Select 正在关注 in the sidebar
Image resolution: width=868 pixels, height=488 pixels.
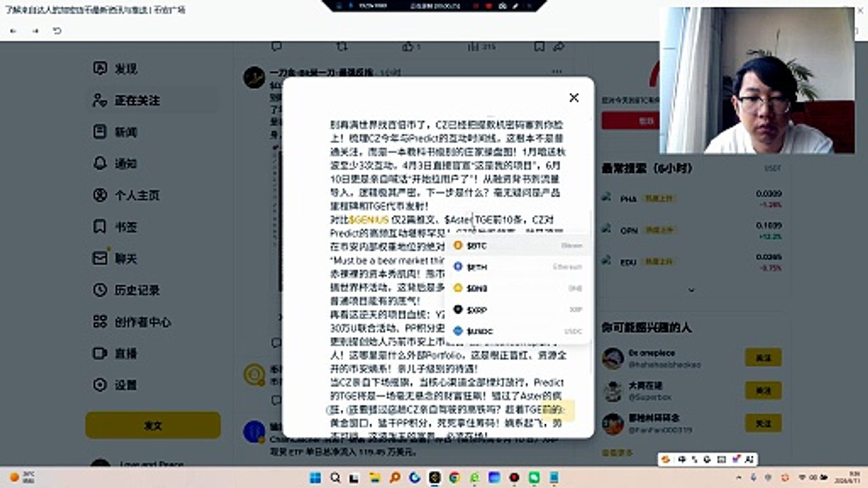point(127,100)
